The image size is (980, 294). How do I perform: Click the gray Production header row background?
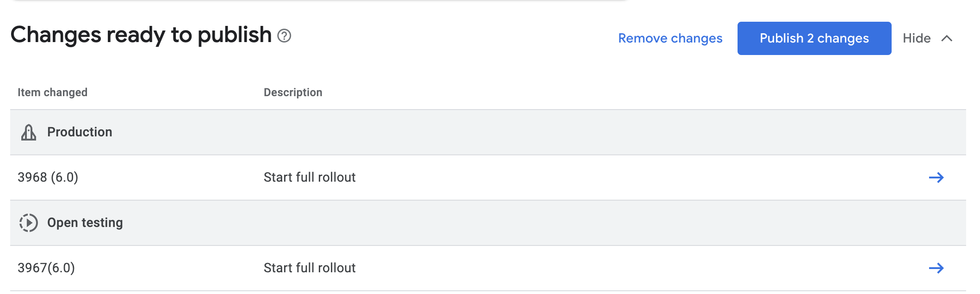pos(509,132)
